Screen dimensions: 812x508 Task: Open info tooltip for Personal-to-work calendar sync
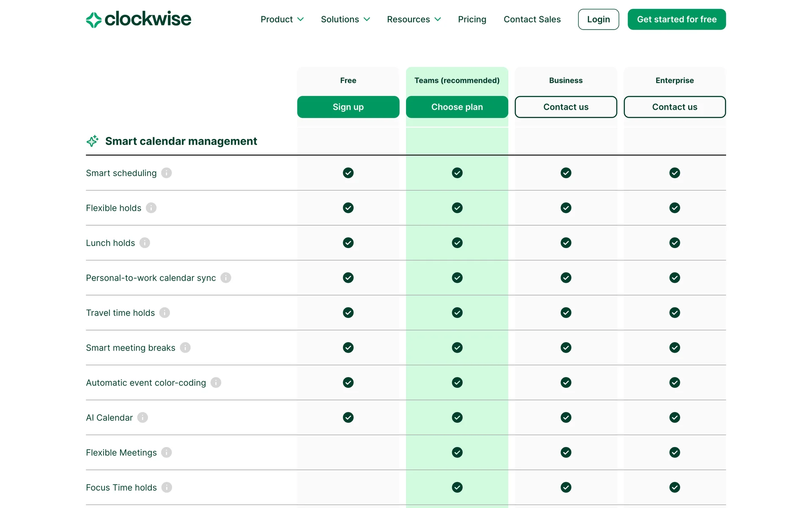(226, 278)
